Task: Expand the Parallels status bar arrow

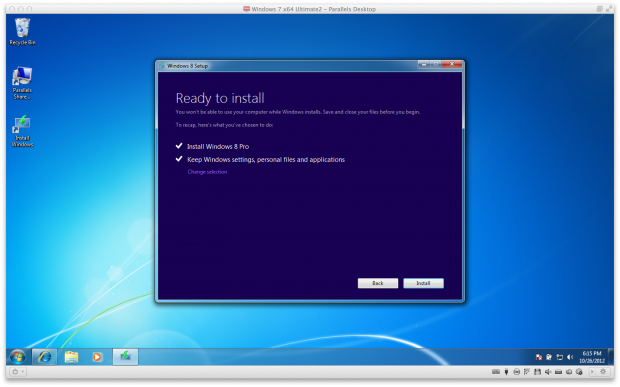Action: (592, 372)
